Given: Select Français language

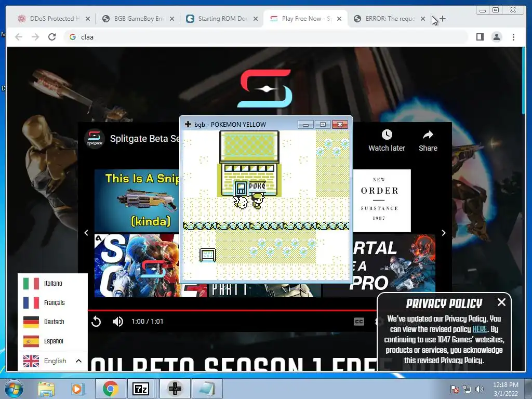Looking at the screenshot, I should (52, 303).
